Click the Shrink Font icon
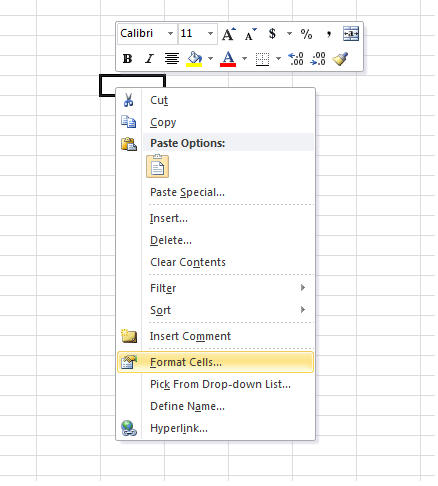438x486 pixels. [x=250, y=34]
